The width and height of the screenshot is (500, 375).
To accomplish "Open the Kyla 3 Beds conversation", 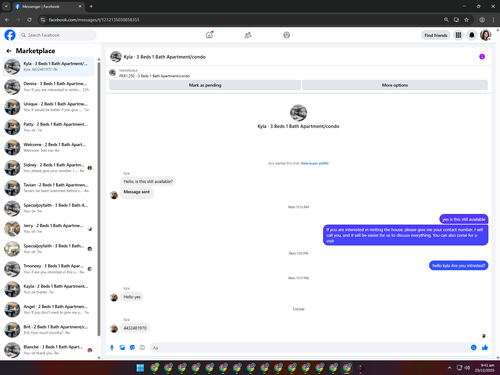I will coord(49,66).
